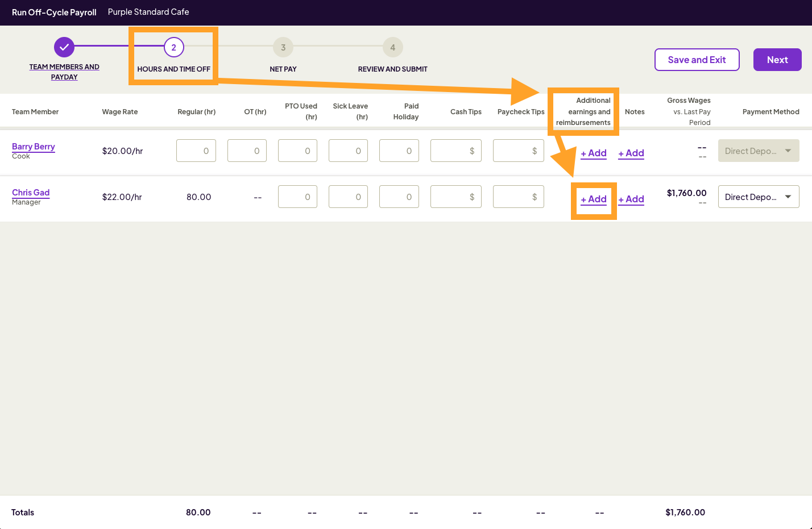The height and width of the screenshot is (529, 812).
Task: Add a note for Barry Berry
Action: click(631, 153)
